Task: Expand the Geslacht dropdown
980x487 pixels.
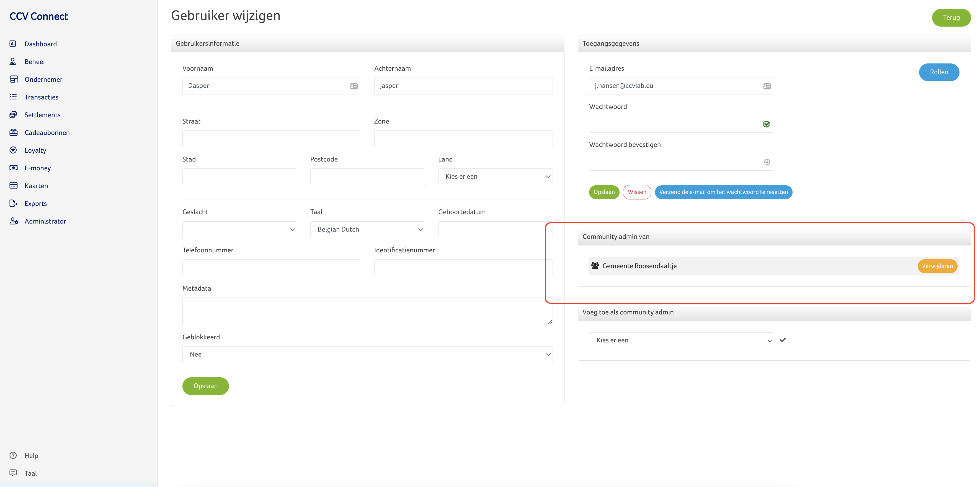Action: click(x=239, y=230)
